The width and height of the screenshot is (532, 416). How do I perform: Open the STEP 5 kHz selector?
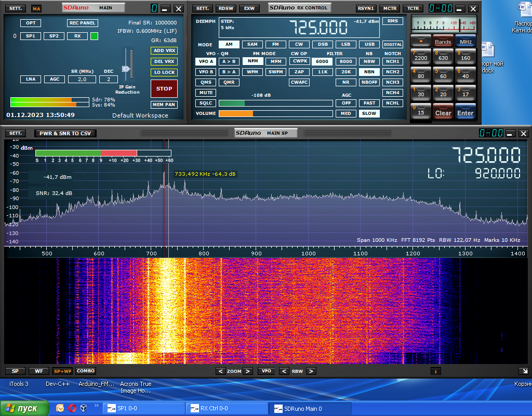tap(228, 24)
